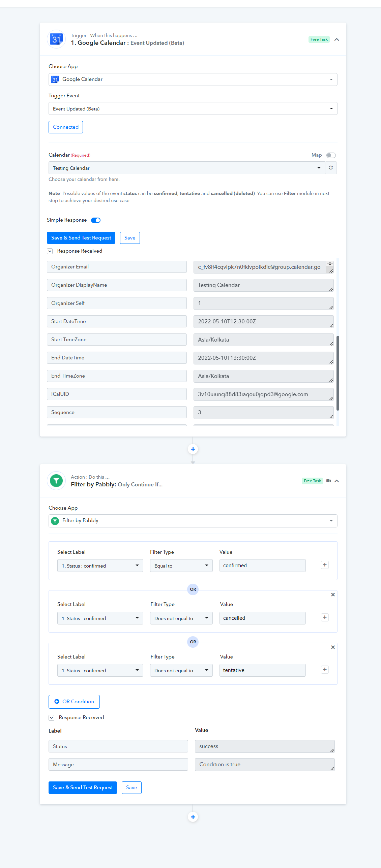The height and width of the screenshot is (868, 381).
Task: Click the video tutorial camera icon
Action: 329,481
